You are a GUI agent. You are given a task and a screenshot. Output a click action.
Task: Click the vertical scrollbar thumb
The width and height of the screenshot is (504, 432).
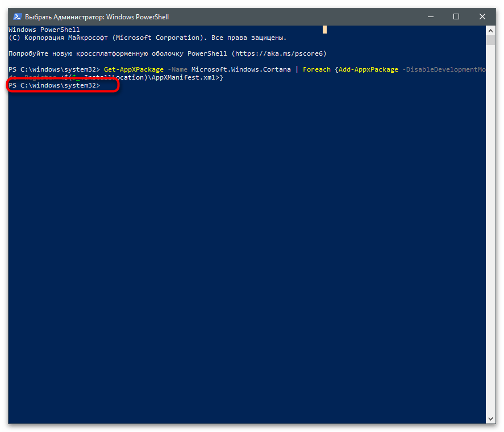click(x=490, y=41)
